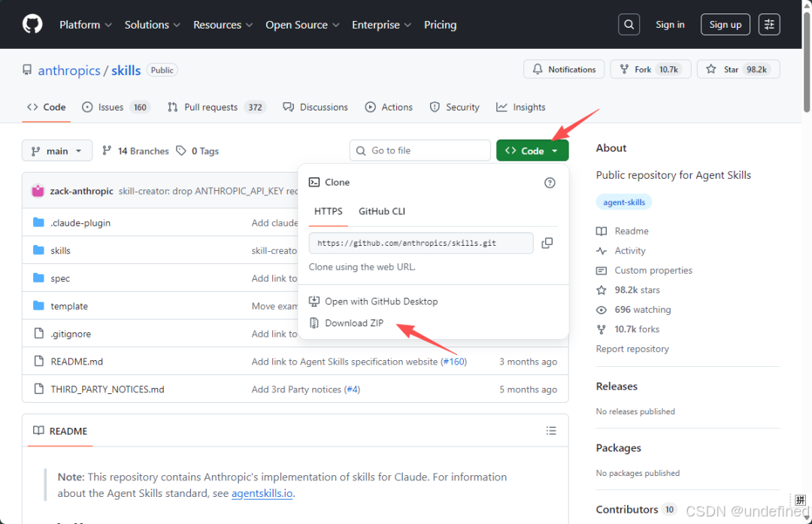
Task: Open the agentskills.io link in README
Action: (262, 493)
